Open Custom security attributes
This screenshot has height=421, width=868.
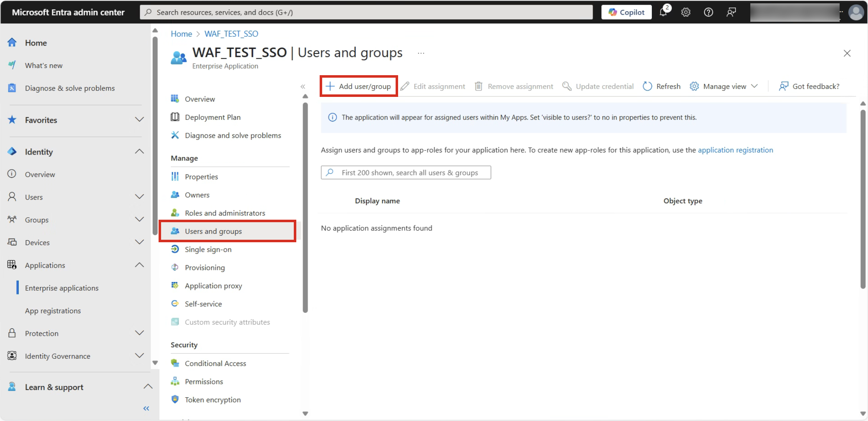click(x=227, y=322)
